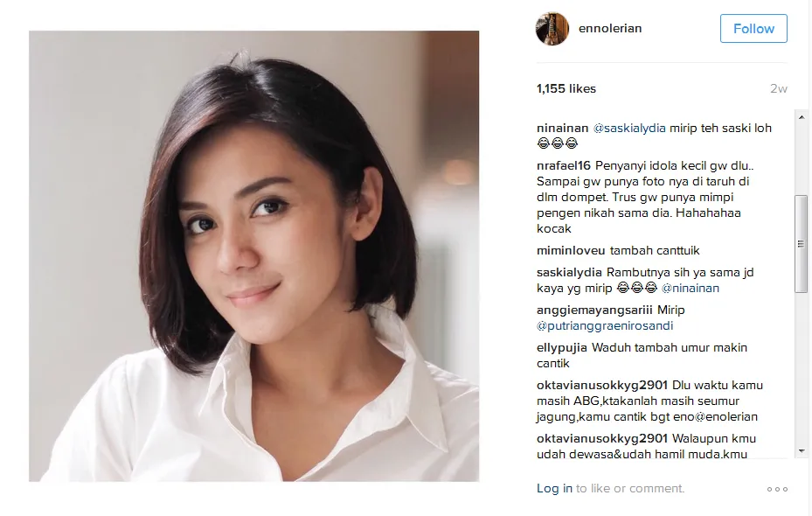
Task: Visit miminloveu's profile from comment
Action: click(x=571, y=251)
